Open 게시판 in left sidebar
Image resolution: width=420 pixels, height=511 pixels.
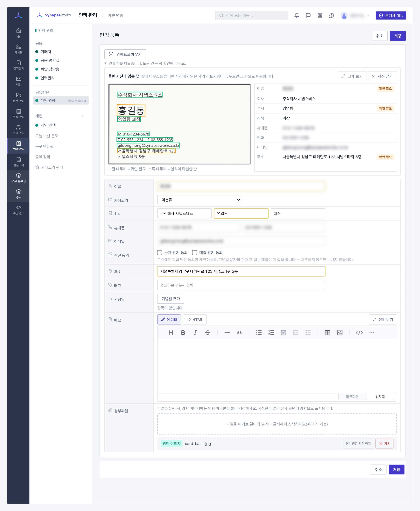coord(18,49)
